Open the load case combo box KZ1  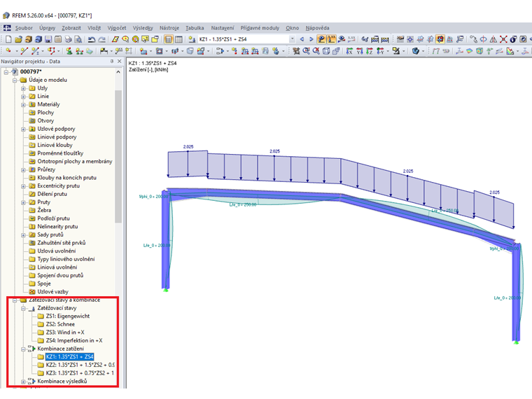[247, 39]
